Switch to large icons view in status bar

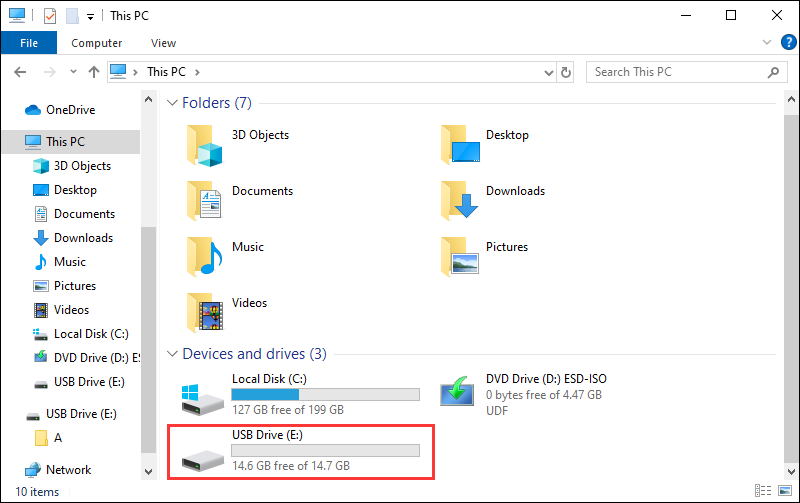pos(785,491)
